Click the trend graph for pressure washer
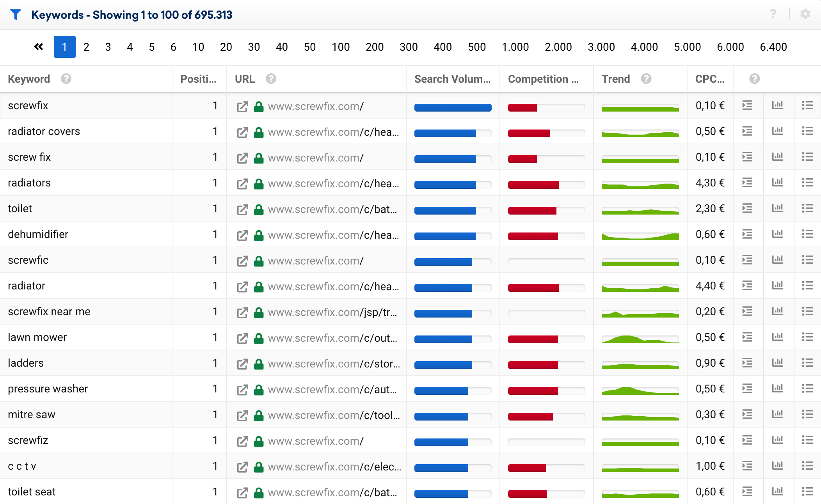The width and height of the screenshot is (821, 504). (640, 390)
